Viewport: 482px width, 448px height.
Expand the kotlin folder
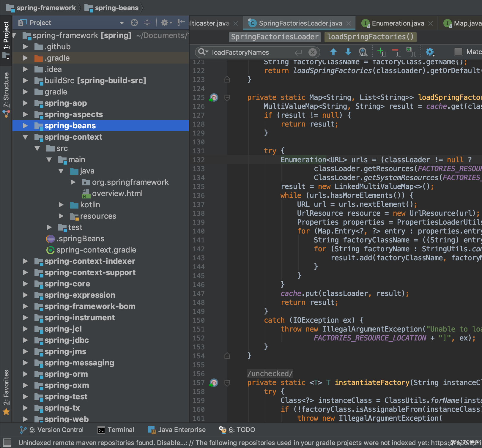(x=61, y=205)
